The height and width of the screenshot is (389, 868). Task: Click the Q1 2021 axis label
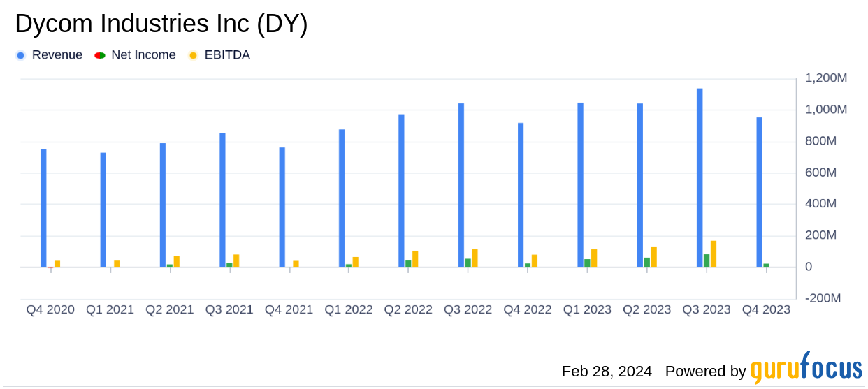point(110,309)
